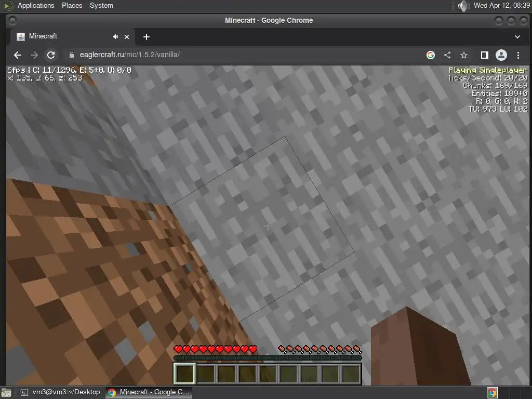
Task: Switch to Minecraft - Google Chrome taskbar button
Action: 149,392
